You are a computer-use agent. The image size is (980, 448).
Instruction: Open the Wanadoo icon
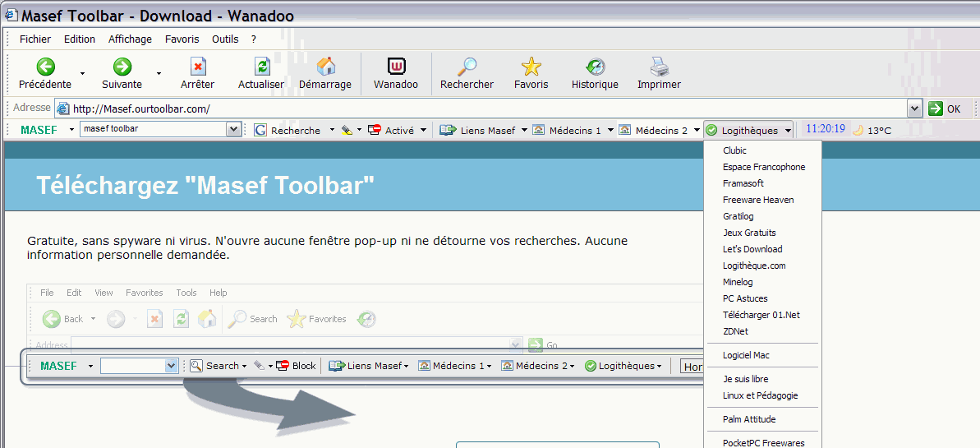point(396,66)
